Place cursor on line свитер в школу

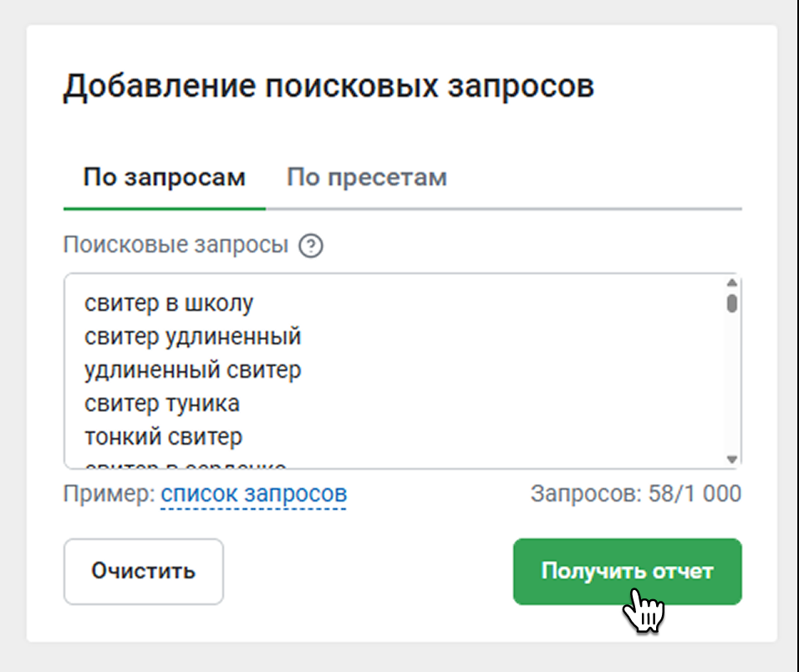(x=169, y=303)
